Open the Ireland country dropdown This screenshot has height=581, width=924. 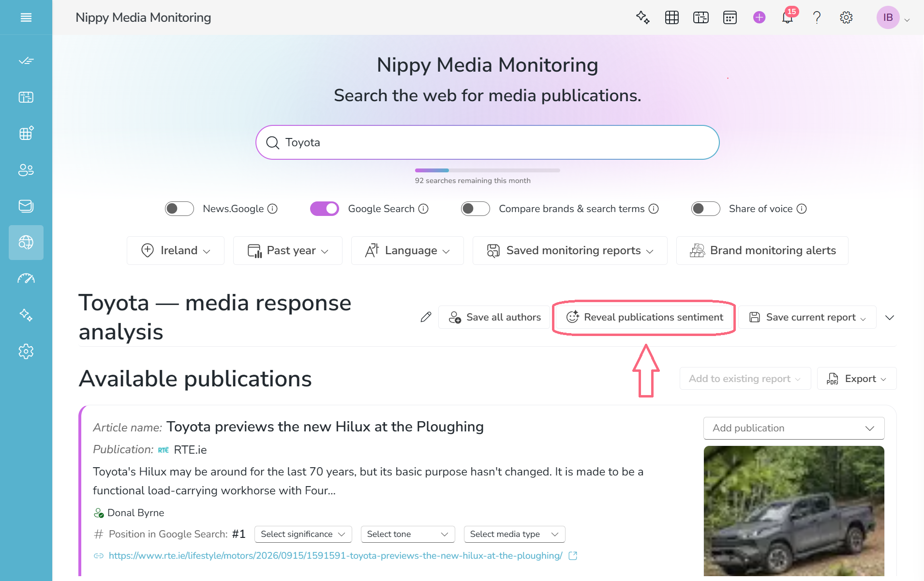[176, 250]
